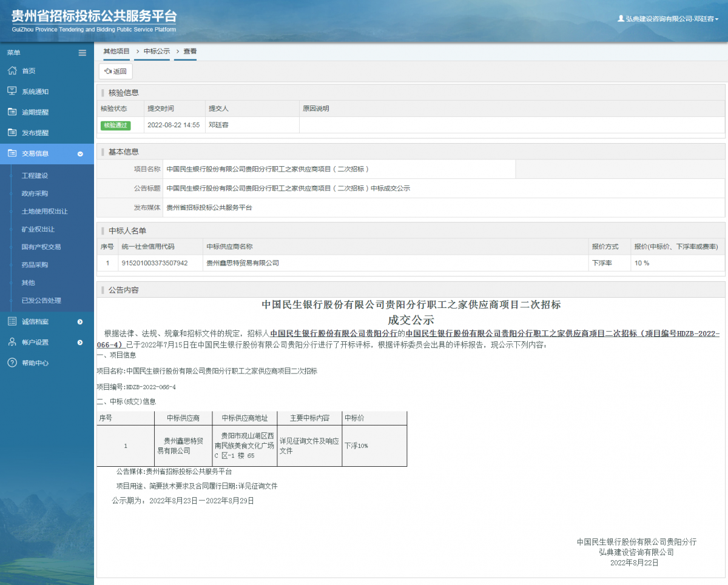Click the 统一社会信用代码 column header
Image resolution: width=728 pixels, height=585 pixels.
[148, 247]
